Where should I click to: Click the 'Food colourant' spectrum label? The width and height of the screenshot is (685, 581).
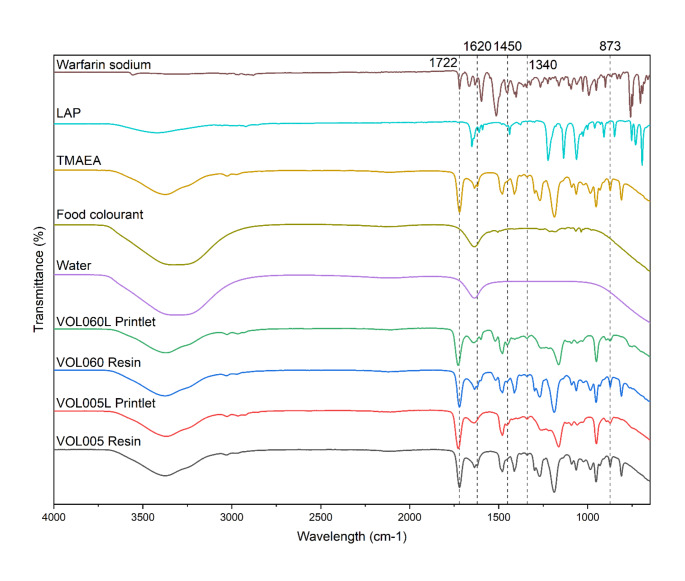click(100, 214)
